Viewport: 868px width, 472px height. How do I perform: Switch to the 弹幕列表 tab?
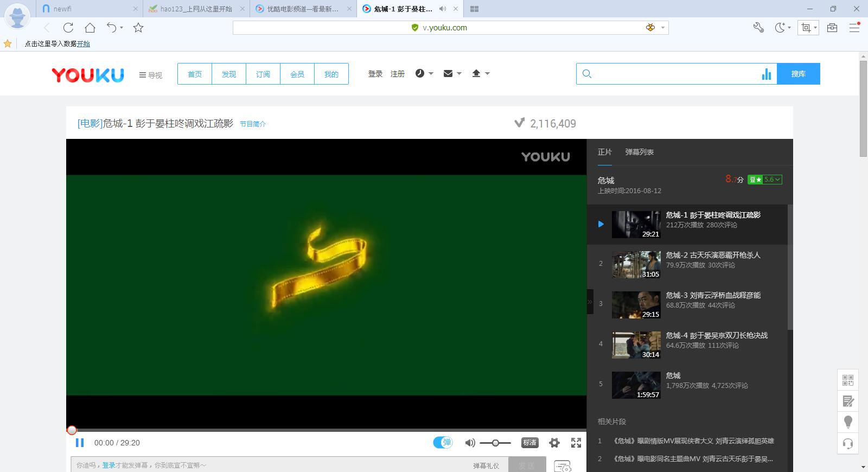(639, 152)
